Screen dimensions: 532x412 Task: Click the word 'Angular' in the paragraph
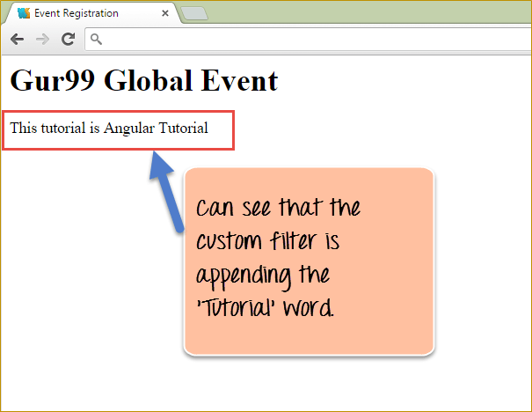point(129,129)
